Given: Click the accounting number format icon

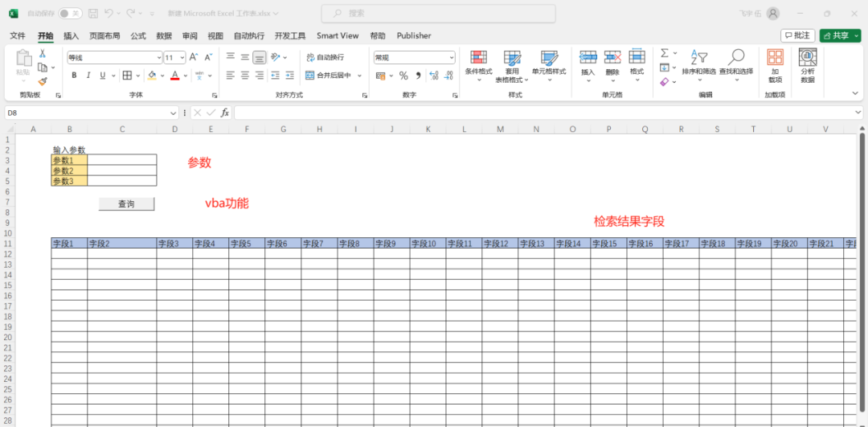Looking at the screenshot, I should [380, 76].
